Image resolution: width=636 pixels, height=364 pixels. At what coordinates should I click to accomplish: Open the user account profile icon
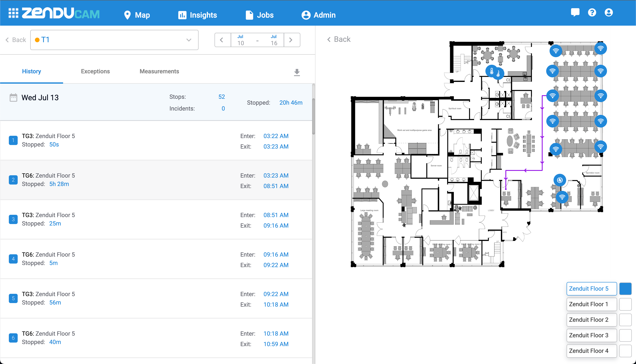click(x=608, y=12)
